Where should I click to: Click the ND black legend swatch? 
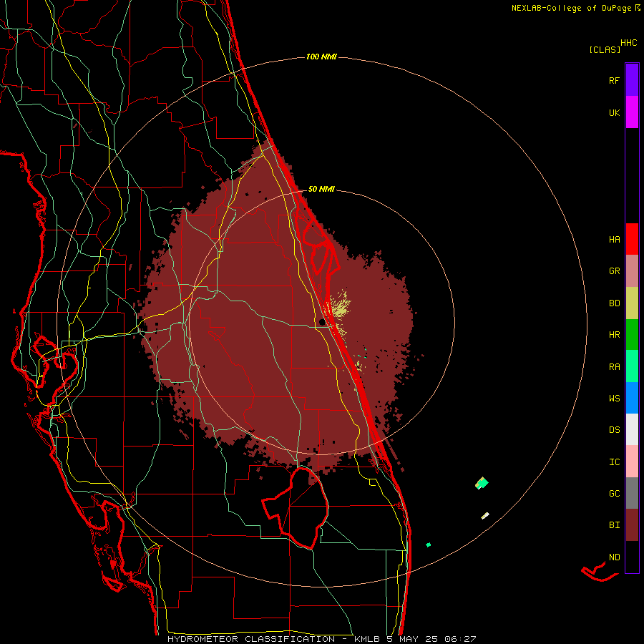(x=632, y=557)
